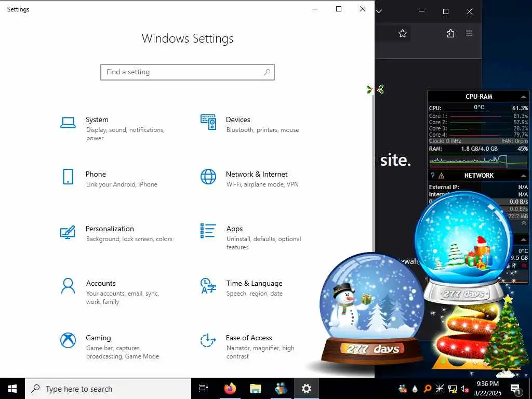The width and height of the screenshot is (532, 399).
Task: Open the Personalization settings icon
Action: tap(68, 232)
